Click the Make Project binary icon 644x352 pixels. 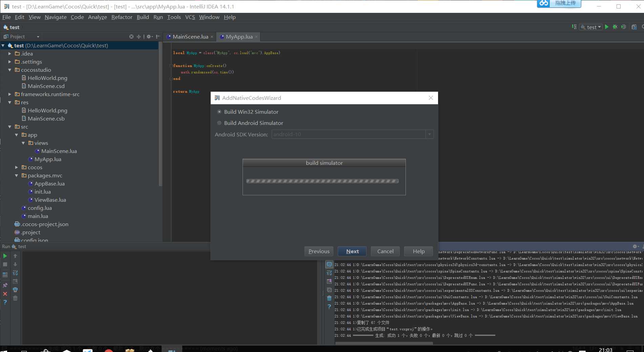(574, 27)
